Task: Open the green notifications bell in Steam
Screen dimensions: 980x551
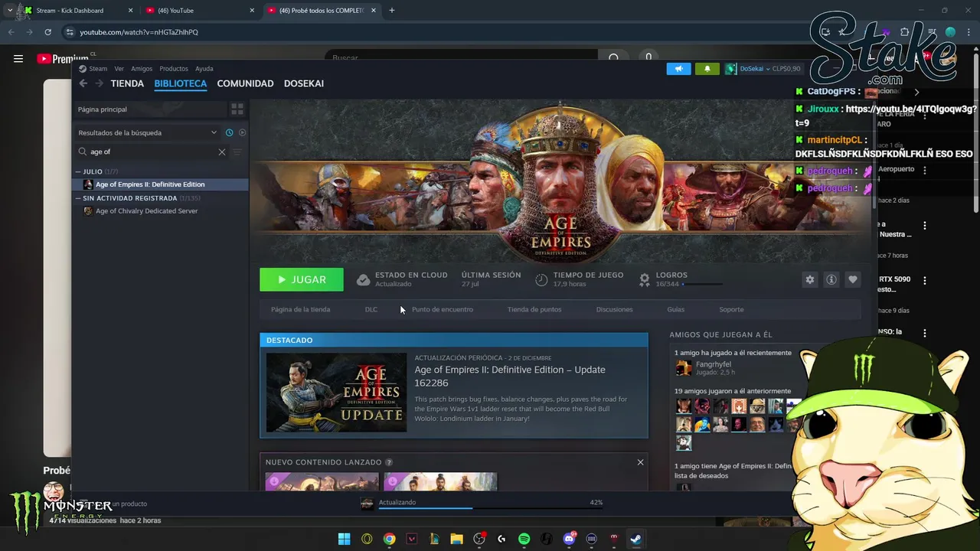Action: tap(707, 68)
